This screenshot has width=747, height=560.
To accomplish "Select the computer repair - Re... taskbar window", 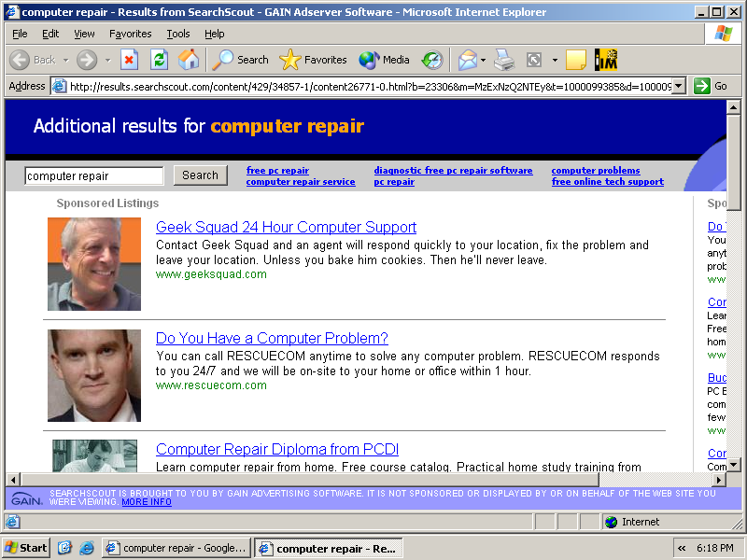I will (x=329, y=548).
